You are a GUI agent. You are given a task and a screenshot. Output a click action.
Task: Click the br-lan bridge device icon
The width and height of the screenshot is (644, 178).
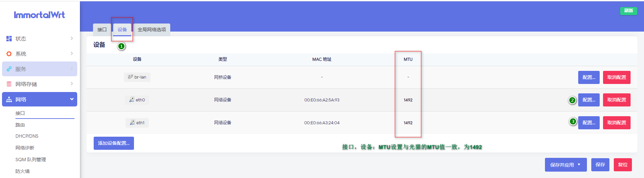[130, 77]
